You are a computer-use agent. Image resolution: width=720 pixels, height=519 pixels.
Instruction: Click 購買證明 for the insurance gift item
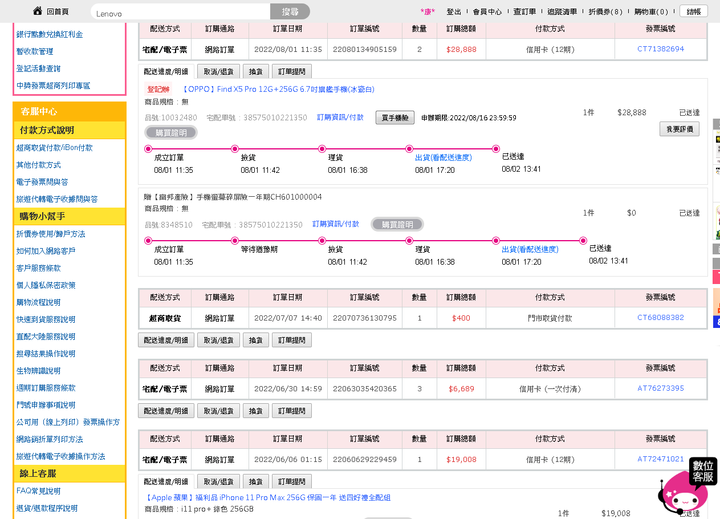point(397,225)
